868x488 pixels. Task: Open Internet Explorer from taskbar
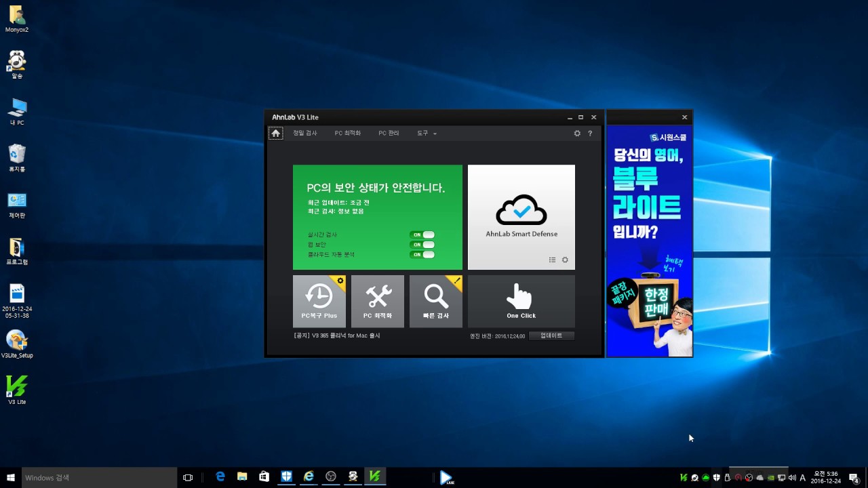[x=309, y=477]
